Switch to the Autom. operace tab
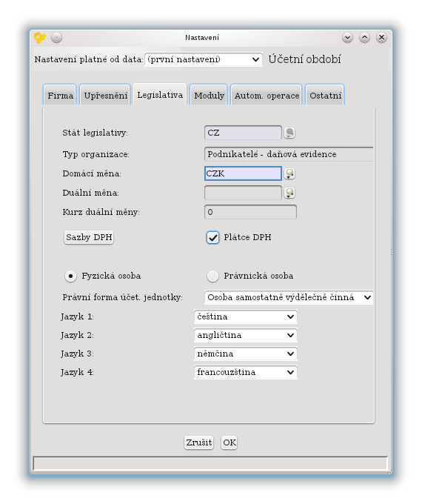Screen dimensions: 422x504 (x=267, y=95)
